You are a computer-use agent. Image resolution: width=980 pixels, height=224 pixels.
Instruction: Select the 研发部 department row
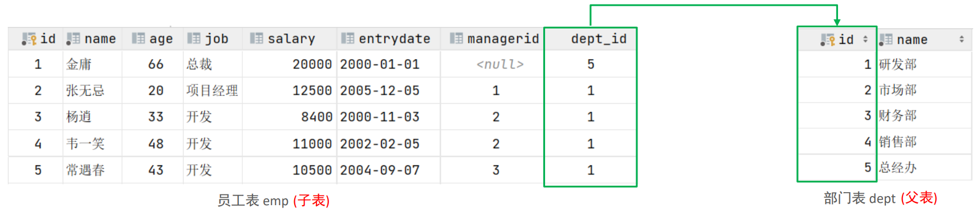pyautogui.click(x=884, y=64)
